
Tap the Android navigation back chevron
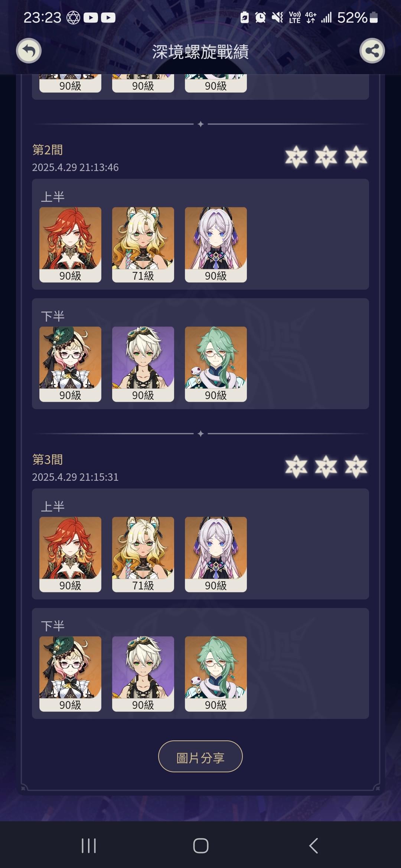tap(314, 846)
